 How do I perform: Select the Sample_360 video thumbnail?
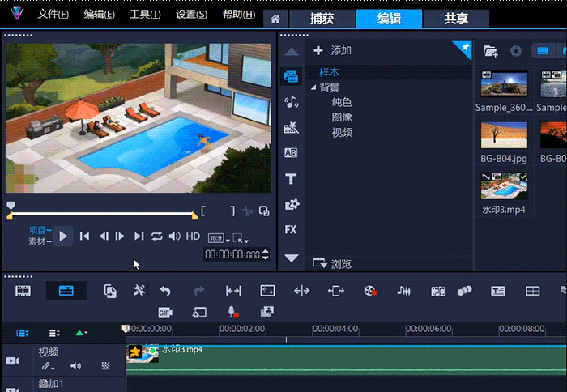[x=504, y=84]
